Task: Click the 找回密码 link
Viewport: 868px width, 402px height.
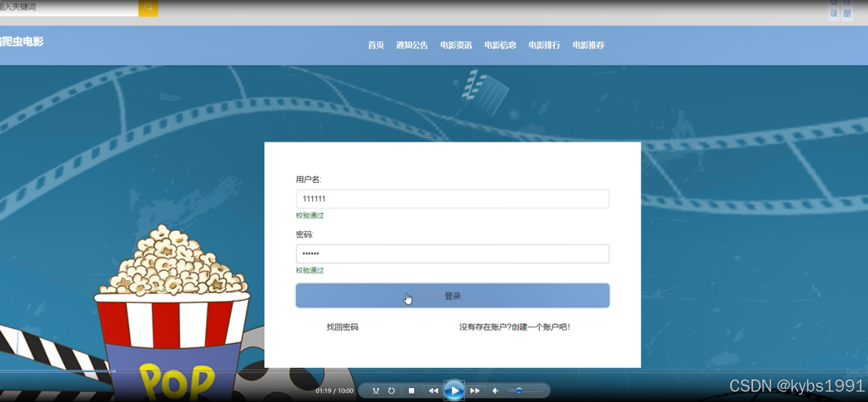Action: pos(343,327)
